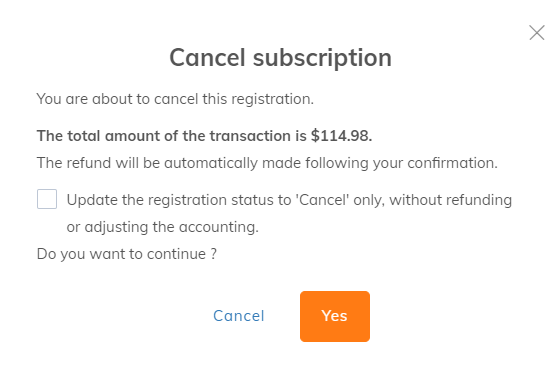
Task: Click the word 'confirmation' in refund notice
Action: [x=452, y=163]
